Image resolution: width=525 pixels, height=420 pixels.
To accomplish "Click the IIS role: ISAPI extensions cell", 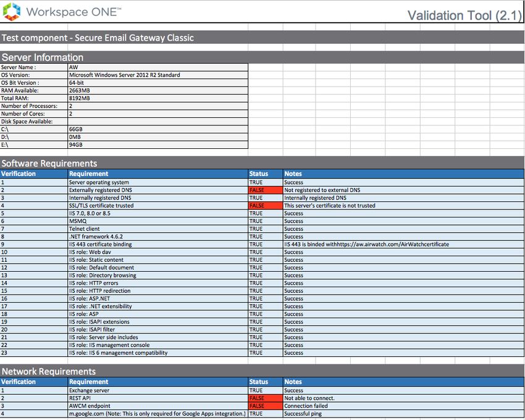I will [x=157, y=322].
